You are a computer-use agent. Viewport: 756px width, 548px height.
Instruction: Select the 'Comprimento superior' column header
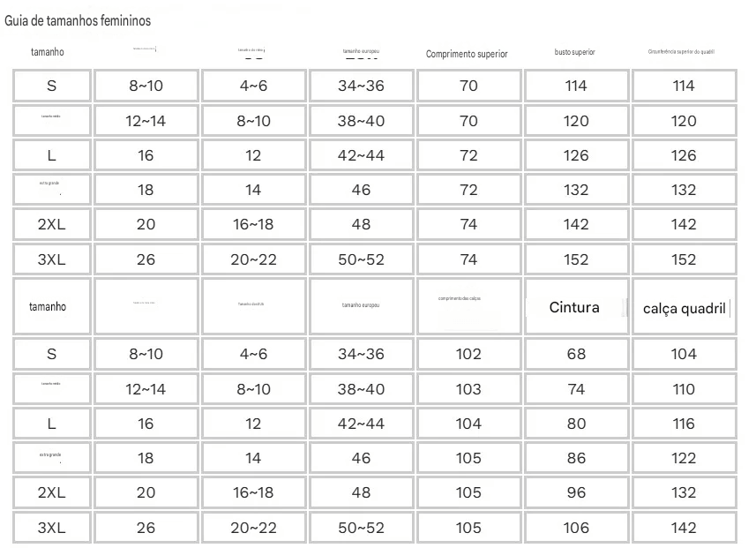tap(467, 54)
